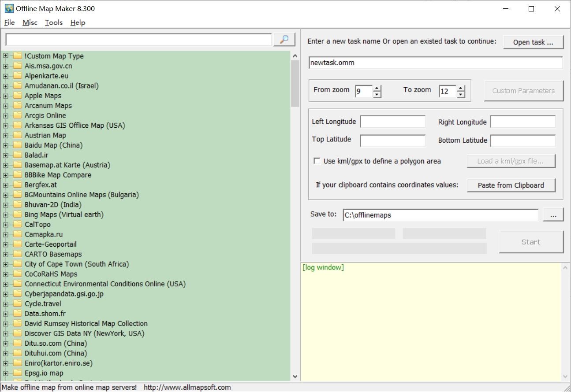
Task: Click the CalTopo folder icon
Action: (18, 224)
